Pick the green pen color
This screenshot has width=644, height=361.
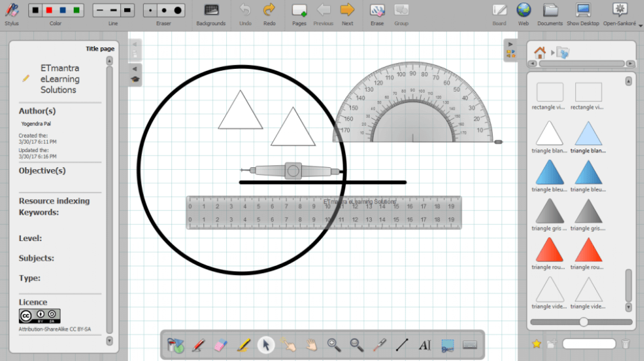[76, 10]
